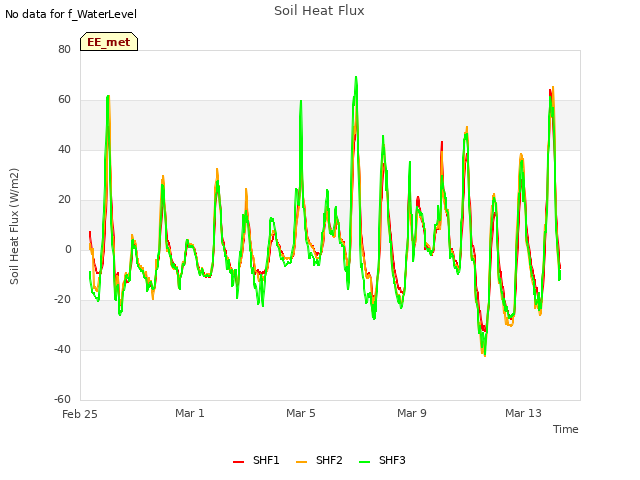Toggle SHF3 series in legend
The height and width of the screenshot is (480, 640).
pos(382,460)
